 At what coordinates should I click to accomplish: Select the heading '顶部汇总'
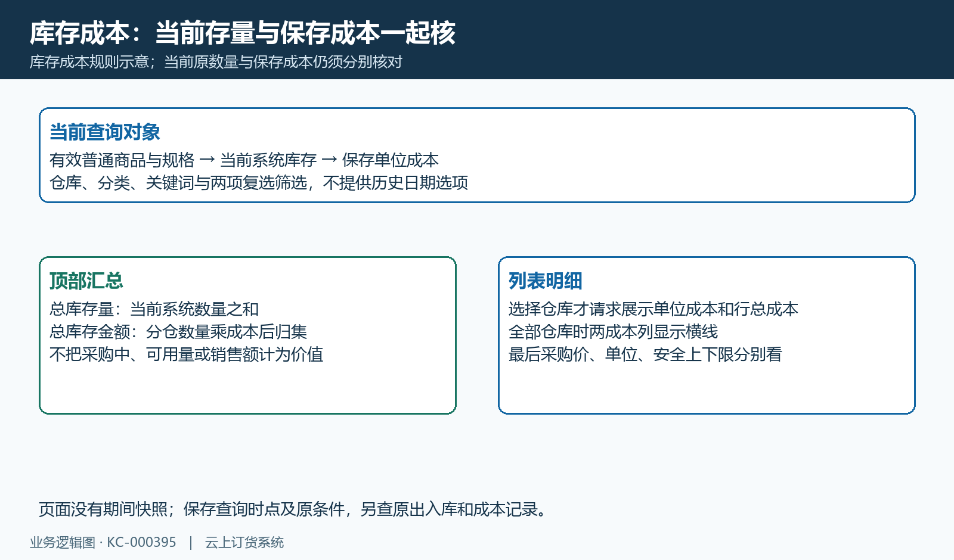(x=86, y=281)
